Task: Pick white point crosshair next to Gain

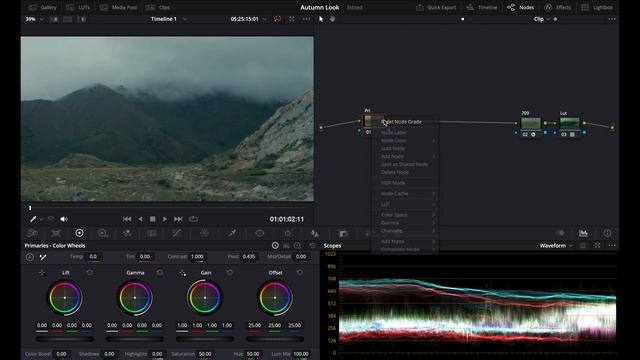Action: (x=182, y=273)
